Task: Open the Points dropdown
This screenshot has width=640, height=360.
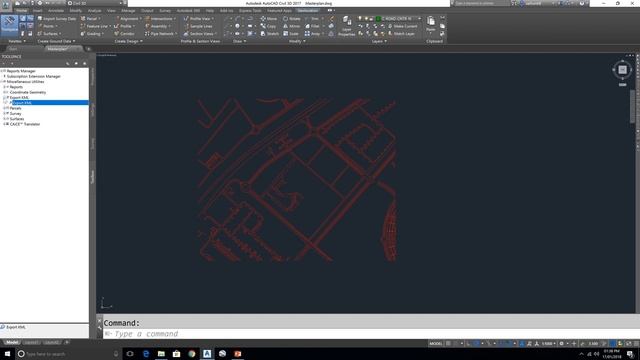Action: tap(48, 26)
